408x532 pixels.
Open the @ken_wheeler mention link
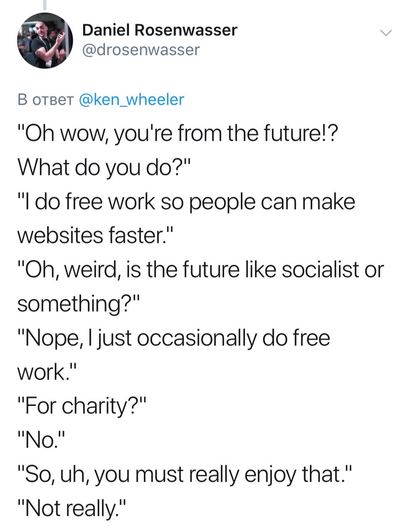[131, 100]
